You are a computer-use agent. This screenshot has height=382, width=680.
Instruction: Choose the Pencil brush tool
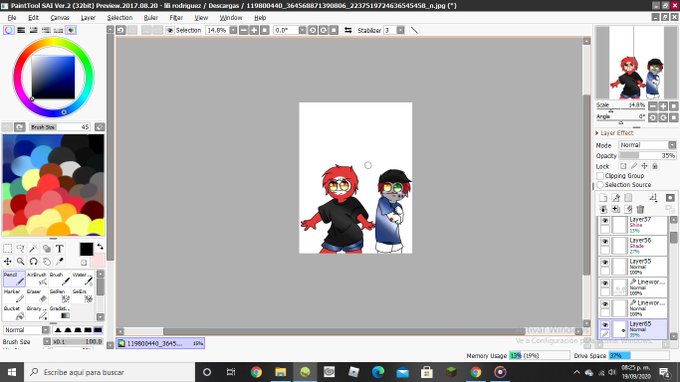pyautogui.click(x=14, y=279)
